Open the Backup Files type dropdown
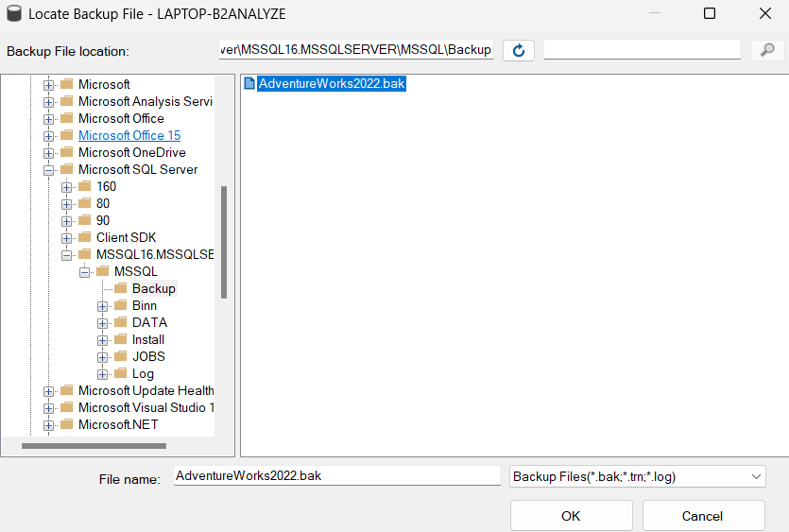The height and width of the screenshot is (532, 789). pos(637,476)
